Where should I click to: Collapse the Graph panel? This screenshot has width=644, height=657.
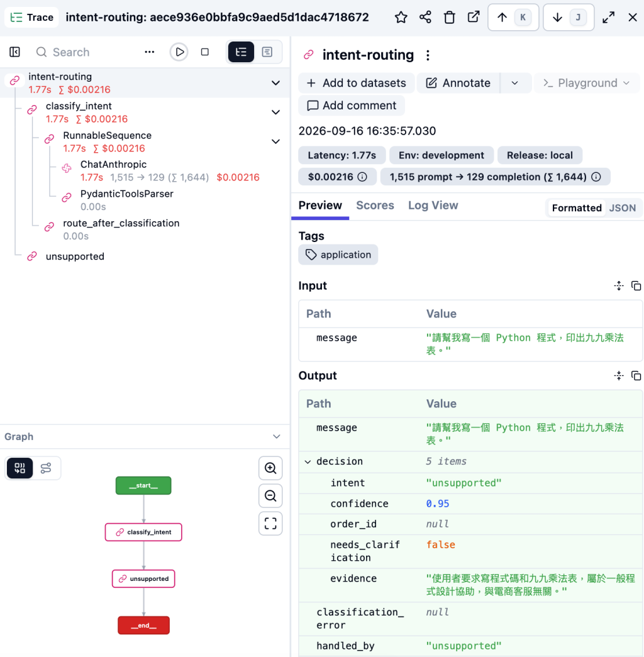[x=276, y=436]
